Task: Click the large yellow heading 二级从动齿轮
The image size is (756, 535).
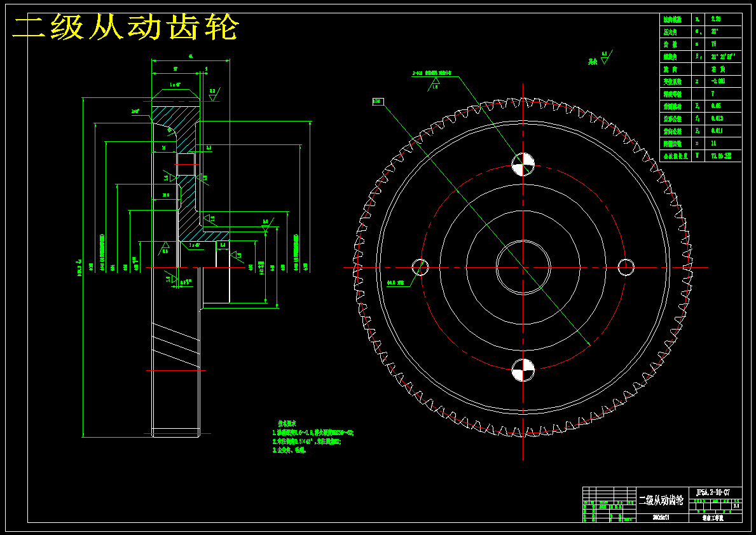Action: pyautogui.click(x=125, y=28)
